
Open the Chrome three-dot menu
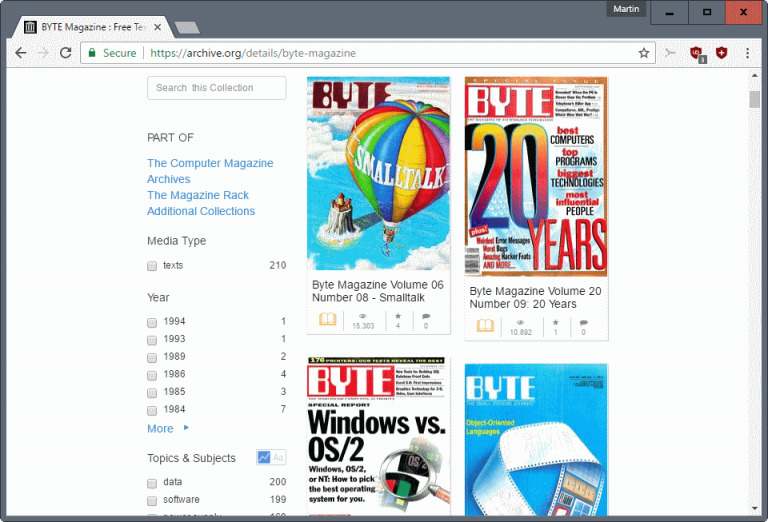(x=747, y=53)
